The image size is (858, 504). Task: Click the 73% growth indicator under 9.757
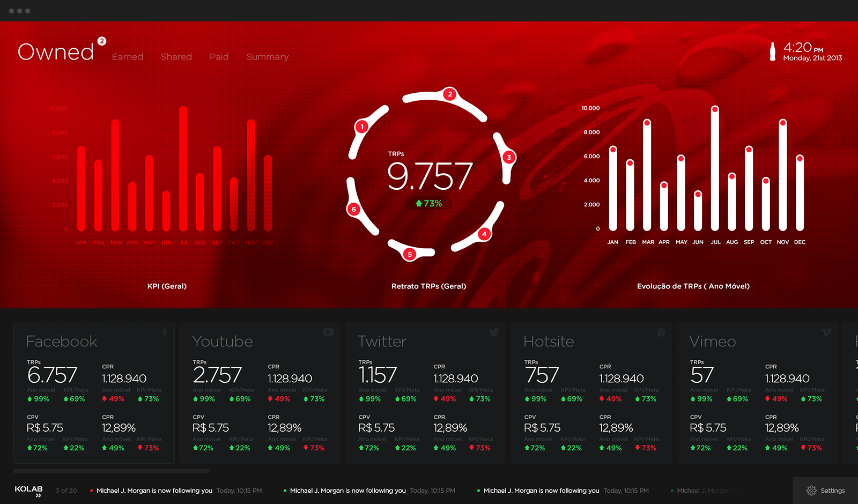click(429, 204)
